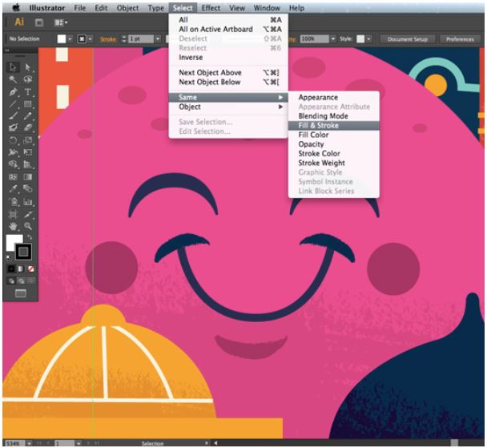487x448 pixels.
Task: Open the Window menu
Action: (x=267, y=8)
